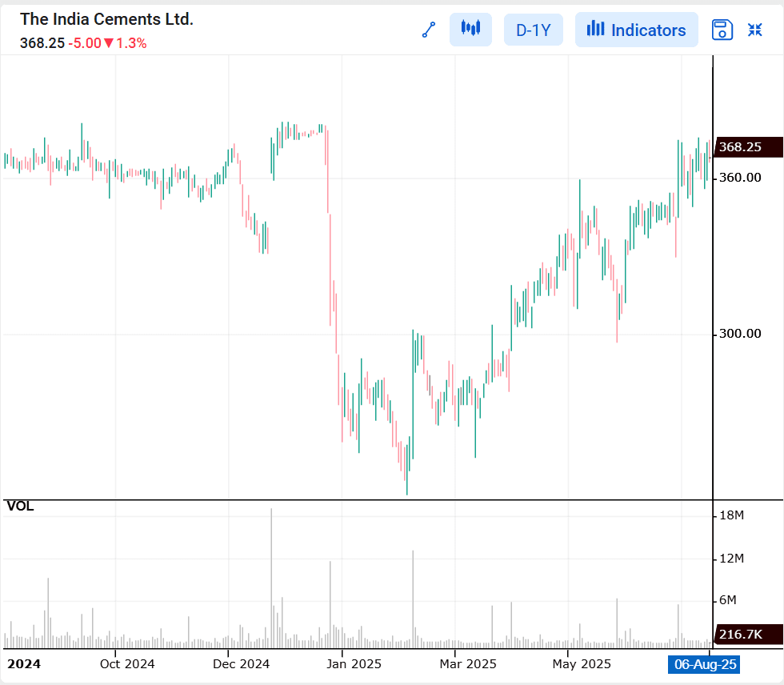784x685 pixels.
Task: Open the candlestick chart type selector
Action: pos(470,30)
